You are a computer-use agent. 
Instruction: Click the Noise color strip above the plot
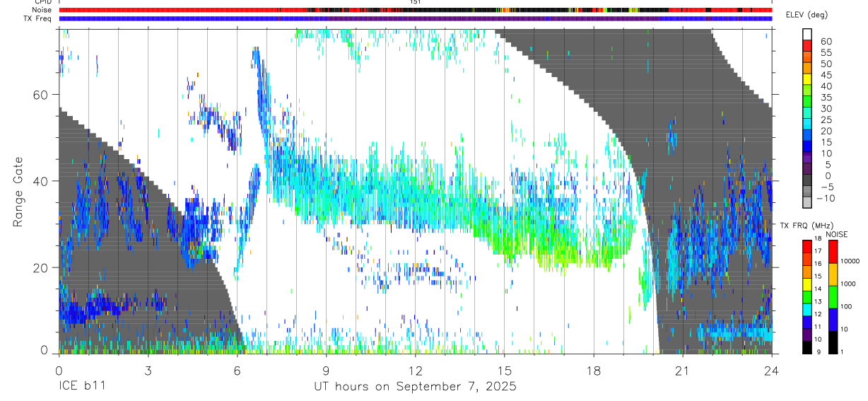point(415,10)
